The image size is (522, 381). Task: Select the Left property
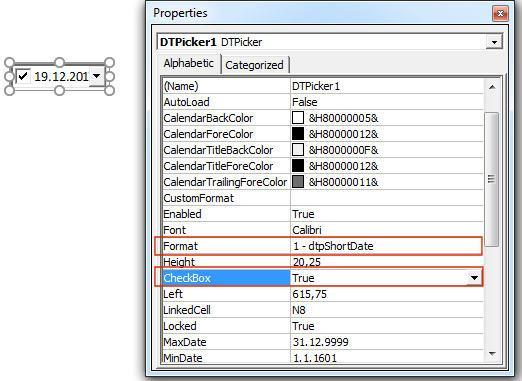[x=173, y=294]
